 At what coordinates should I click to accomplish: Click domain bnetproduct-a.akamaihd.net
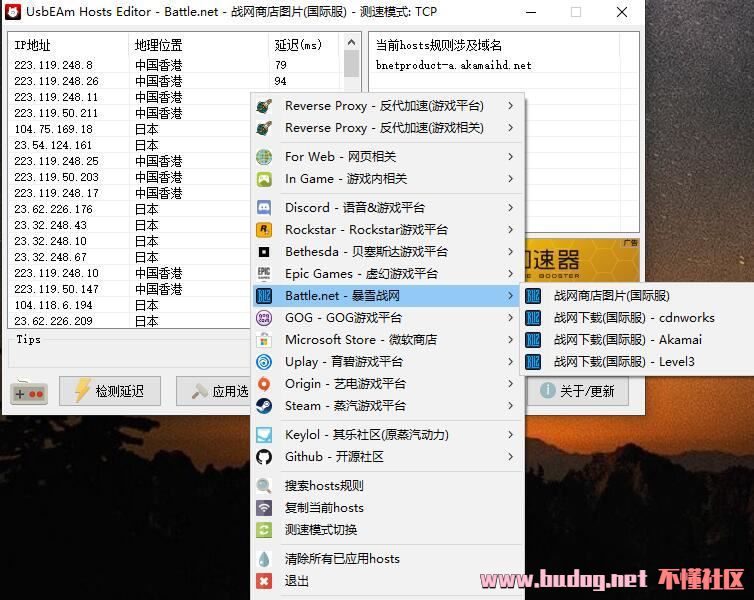(x=453, y=65)
